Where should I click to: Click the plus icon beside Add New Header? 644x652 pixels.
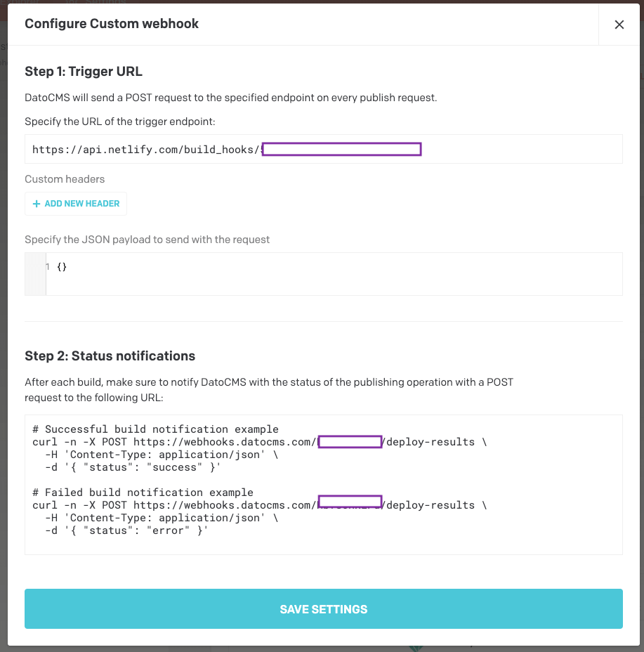(37, 204)
